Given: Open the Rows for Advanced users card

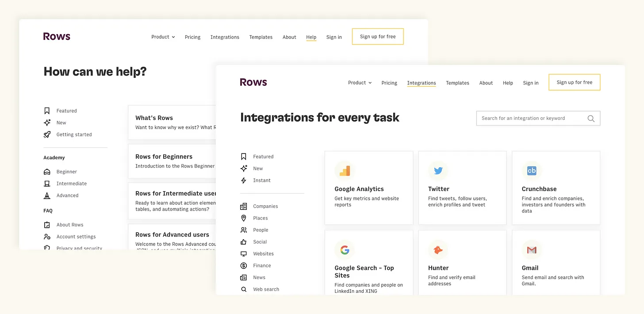Looking at the screenshot, I should pyautogui.click(x=172, y=237).
